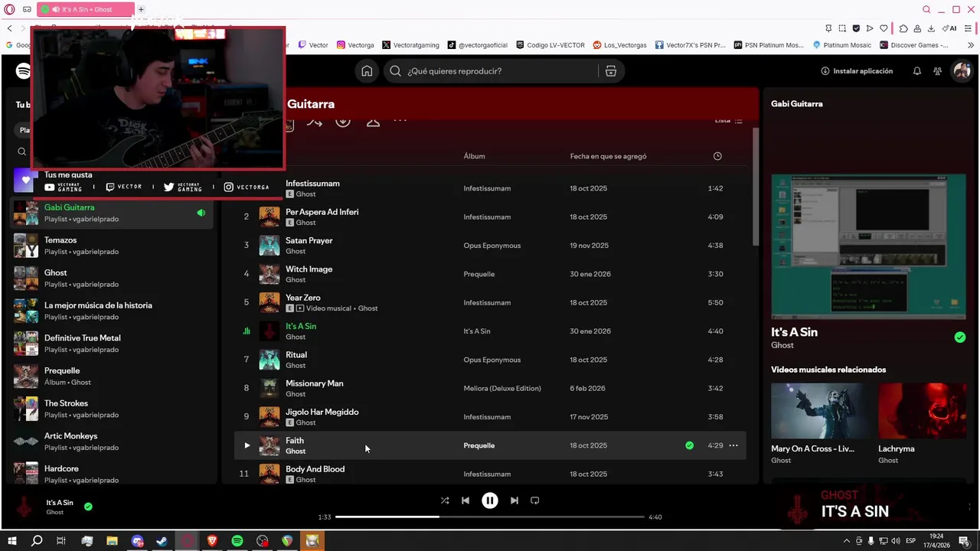The image size is (980, 551).
Task: Open Discover Games bookmark
Action: pyautogui.click(x=914, y=45)
